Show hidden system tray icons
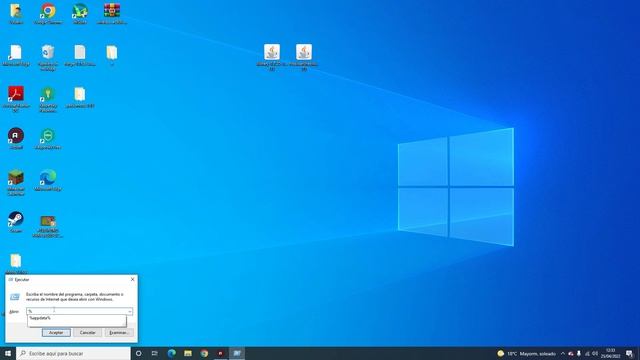 (x=563, y=353)
